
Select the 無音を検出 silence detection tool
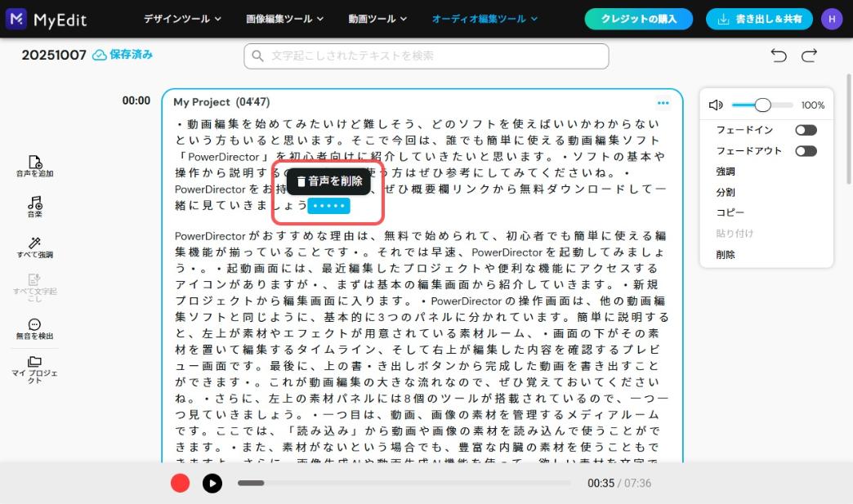(34, 328)
